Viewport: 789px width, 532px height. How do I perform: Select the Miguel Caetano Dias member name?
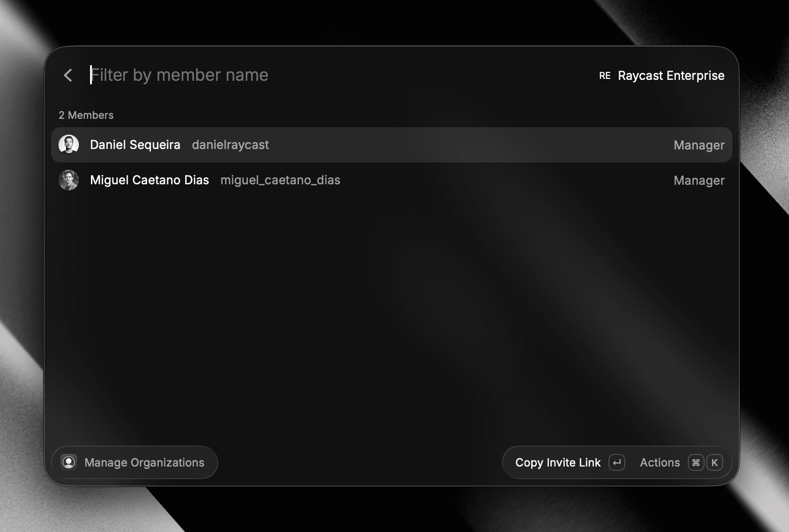(149, 180)
